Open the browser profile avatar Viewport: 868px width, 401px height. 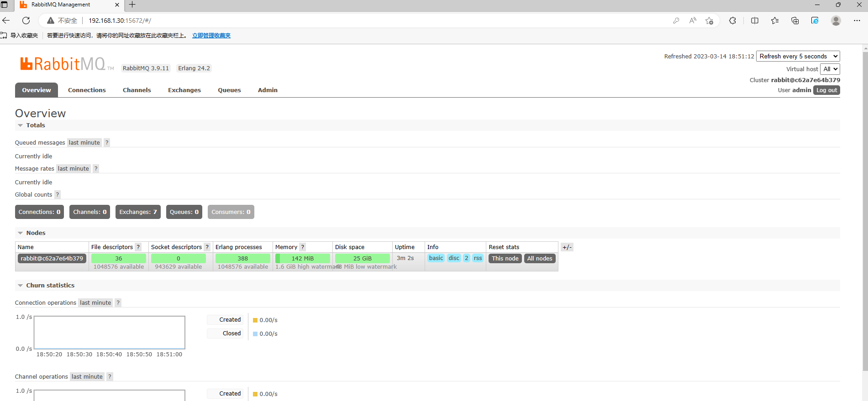pos(836,21)
